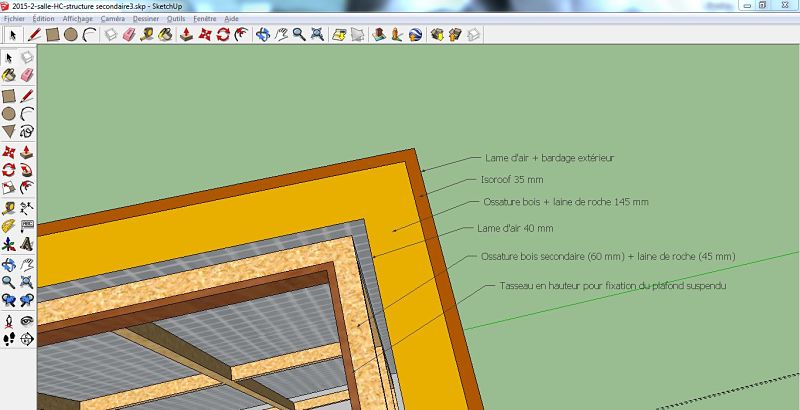Open the Fenêtre menu
Viewport: 800px width, 410px height.
point(204,18)
